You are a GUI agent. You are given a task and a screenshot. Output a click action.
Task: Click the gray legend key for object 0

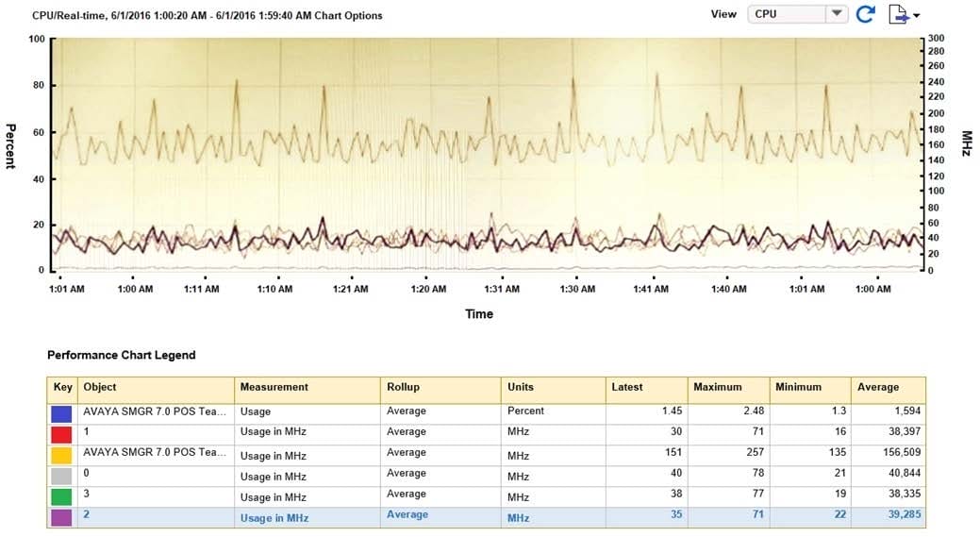(x=63, y=476)
